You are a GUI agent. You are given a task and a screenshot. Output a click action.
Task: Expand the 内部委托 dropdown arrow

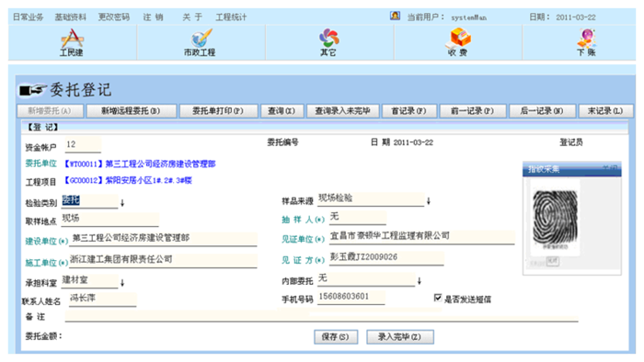[x=420, y=281]
